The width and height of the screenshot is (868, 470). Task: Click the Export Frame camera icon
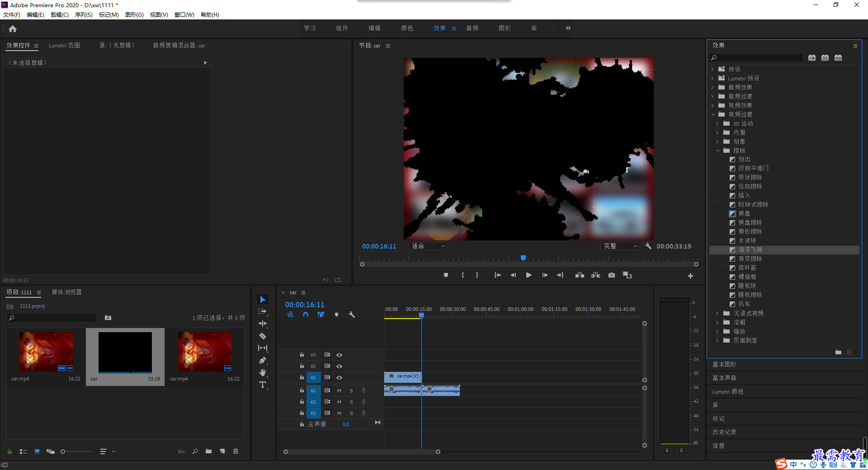tap(612, 275)
